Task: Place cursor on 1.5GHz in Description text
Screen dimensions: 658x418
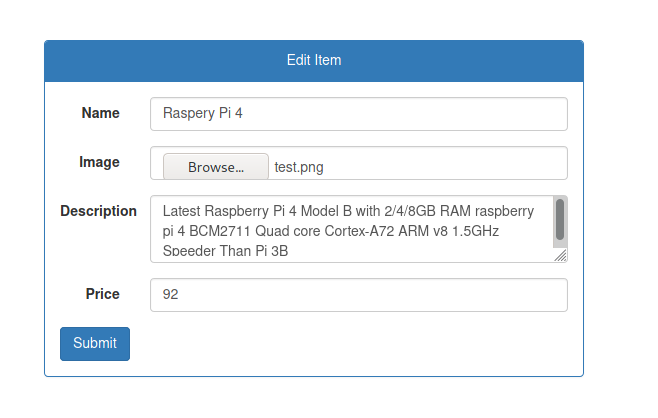Action: [473, 231]
